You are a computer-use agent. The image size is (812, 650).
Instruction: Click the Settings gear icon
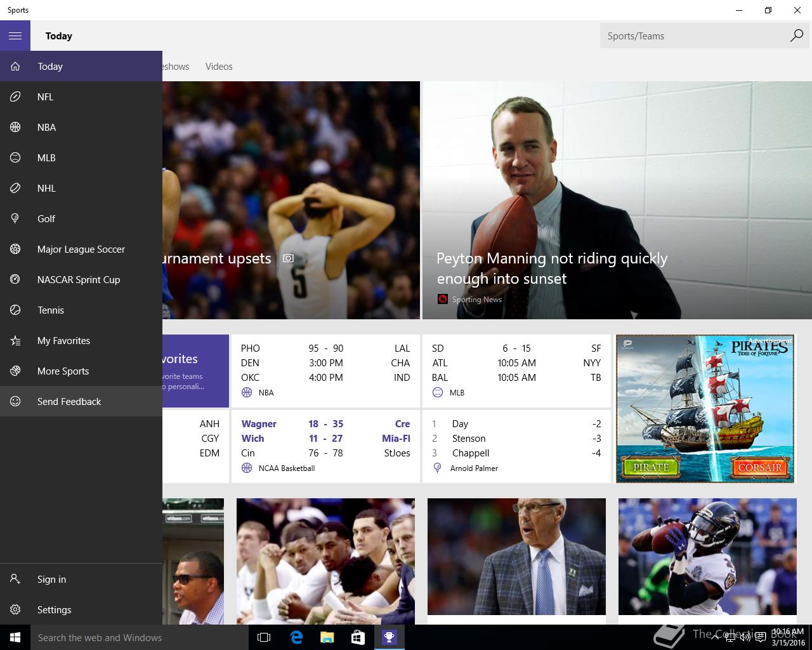tap(15, 609)
